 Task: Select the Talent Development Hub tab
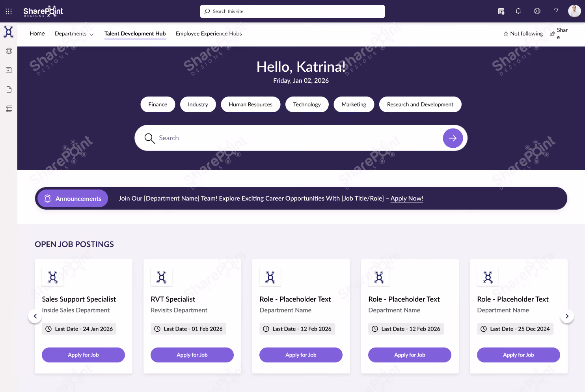tap(135, 33)
